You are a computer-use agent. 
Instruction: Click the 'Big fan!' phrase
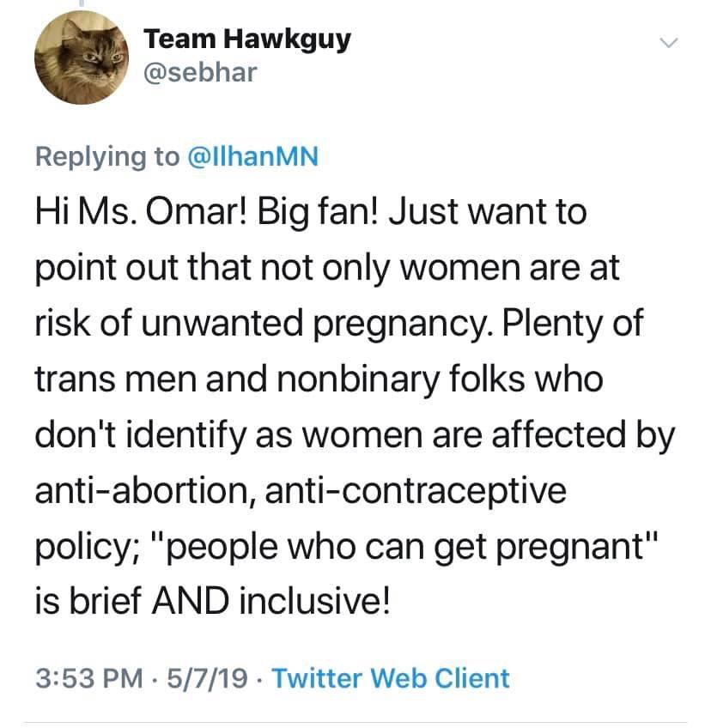318,213
